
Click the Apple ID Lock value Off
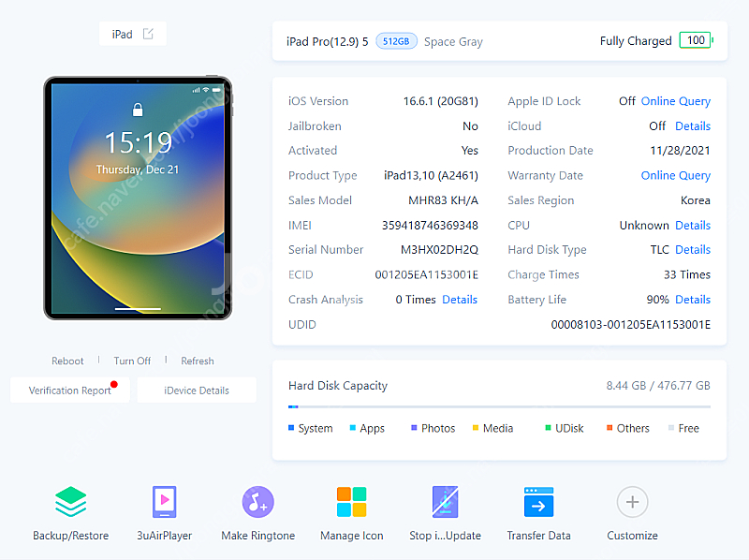626,101
